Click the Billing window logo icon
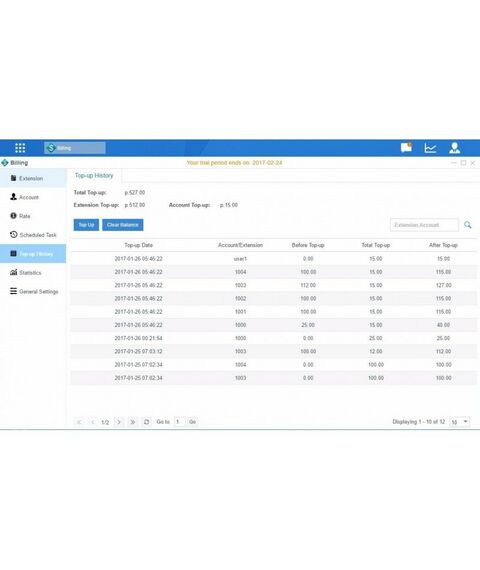Image resolution: width=480 pixels, height=570 pixels. [x=5, y=162]
